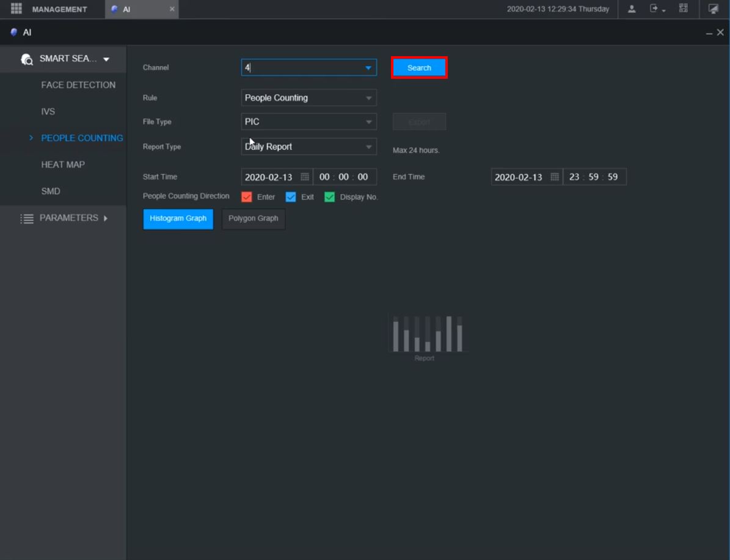The width and height of the screenshot is (730, 560).
Task: Click the user account icon
Action: (x=632, y=9)
